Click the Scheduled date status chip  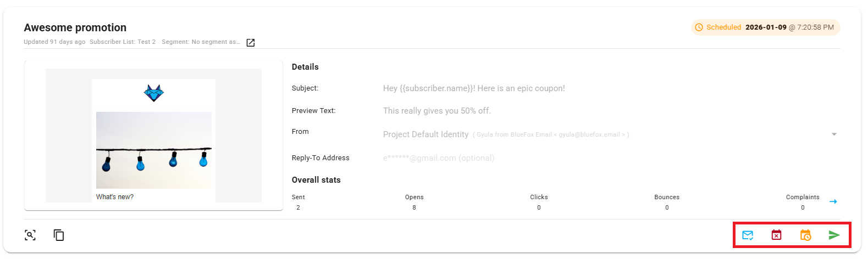coord(765,27)
